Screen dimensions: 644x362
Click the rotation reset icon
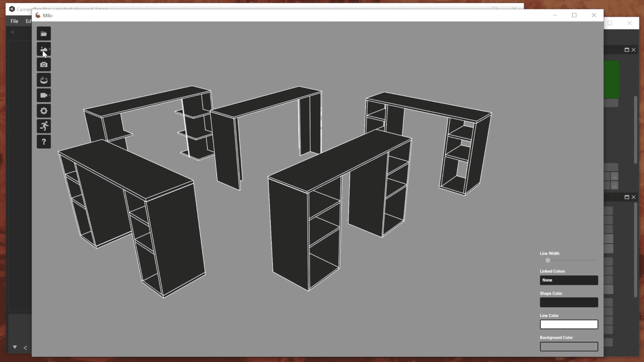[44, 80]
